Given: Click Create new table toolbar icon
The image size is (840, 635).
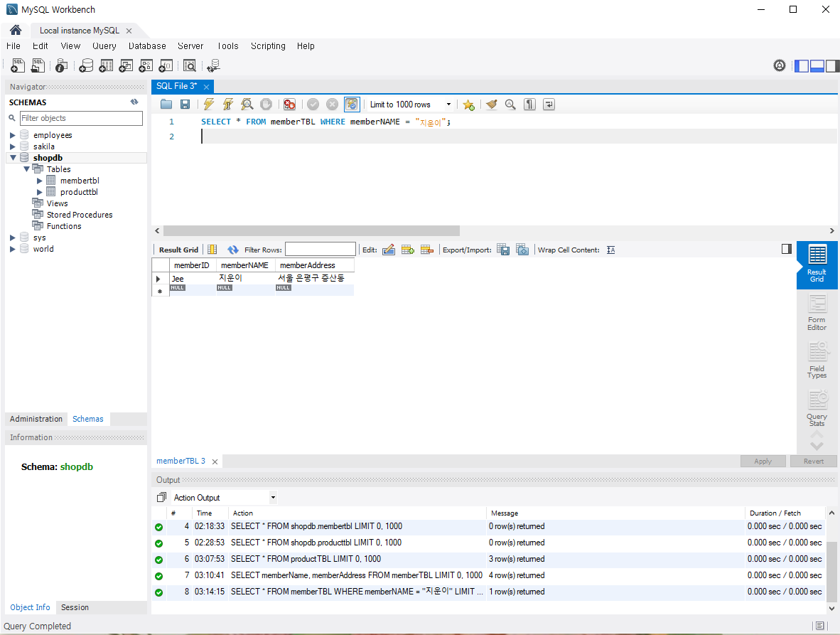Looking at the screenshot, I should 106,65.
